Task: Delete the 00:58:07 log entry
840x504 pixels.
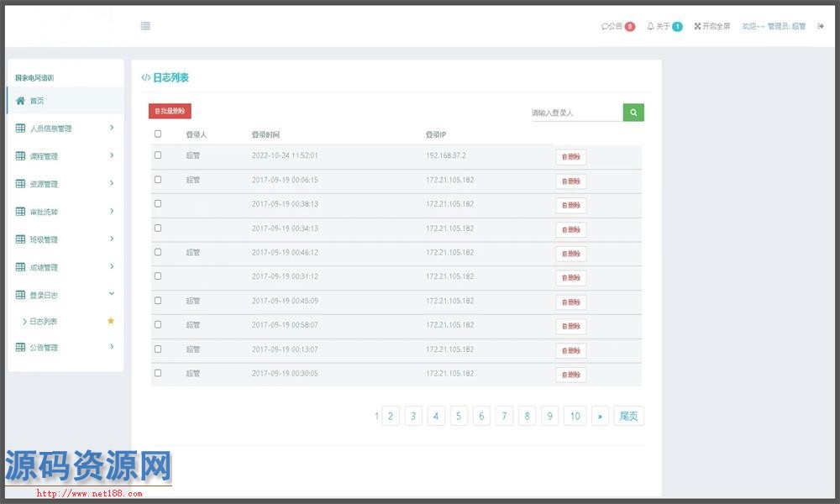Action: [571, 326]
